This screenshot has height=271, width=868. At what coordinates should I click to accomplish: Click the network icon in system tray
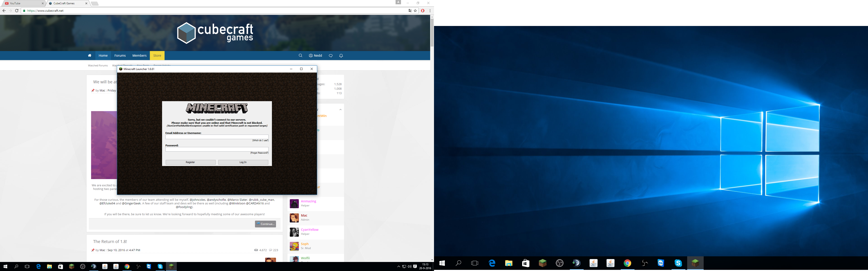[x=404, y=267]
